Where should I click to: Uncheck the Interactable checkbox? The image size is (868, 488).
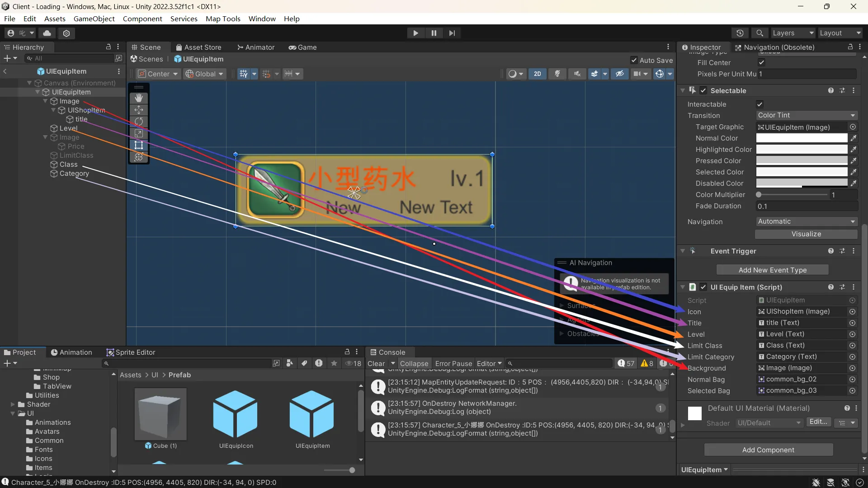(x=760, y=104)
